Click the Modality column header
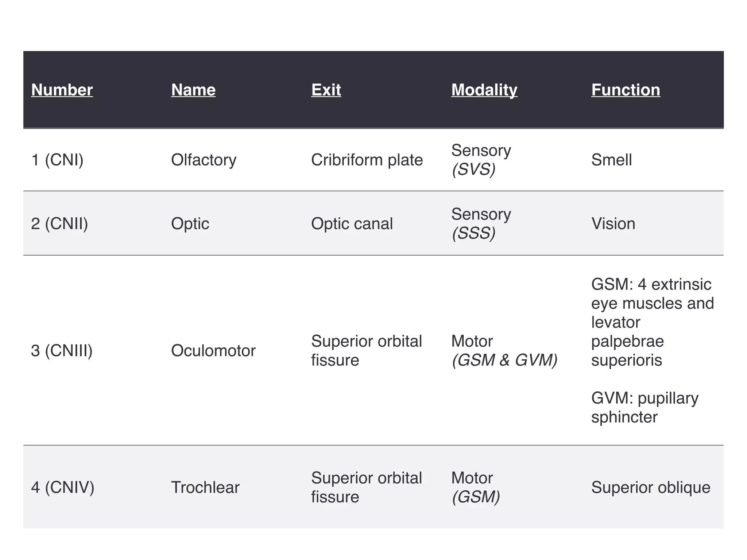This screenshot has width=747, height=560. (484, 90)
